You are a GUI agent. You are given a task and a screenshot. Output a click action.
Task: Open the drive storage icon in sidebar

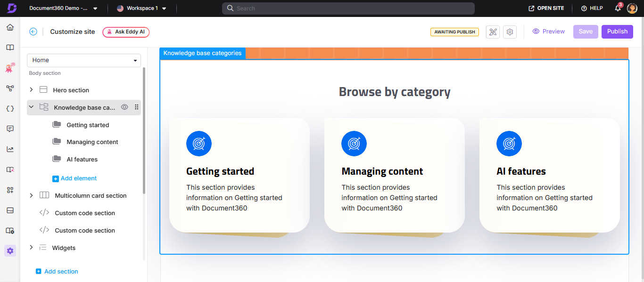pyautogui.click(x=10, y=210)
